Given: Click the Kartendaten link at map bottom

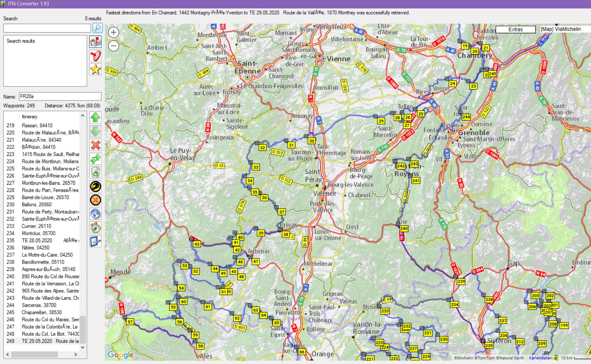Looking at the screenshot, I should click(x=541, y=358).
